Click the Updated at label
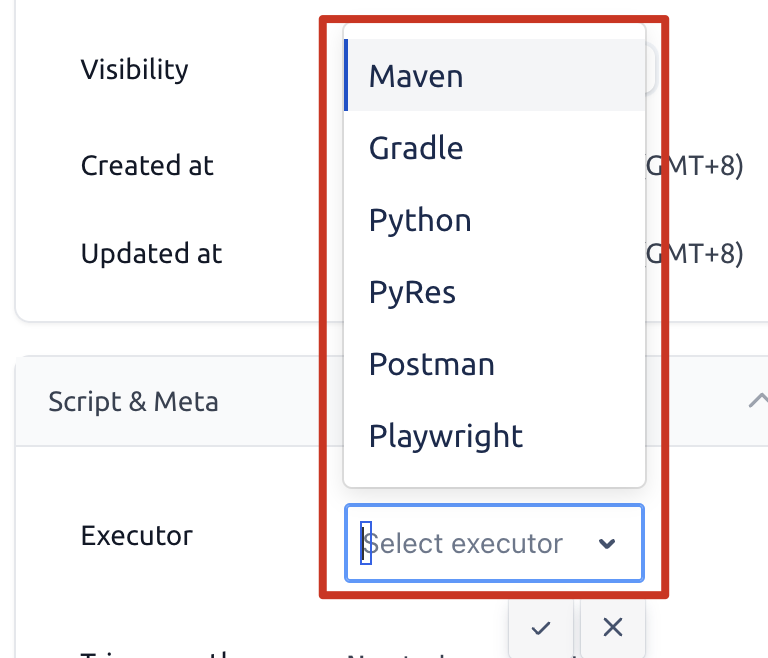 [x=151, y=253]
